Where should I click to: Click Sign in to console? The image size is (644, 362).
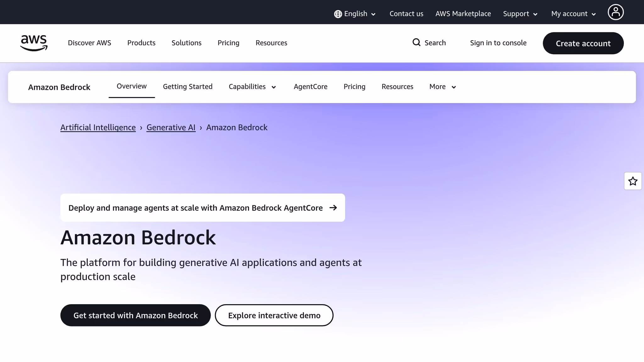pyautogui.click(x=498, y=42)
